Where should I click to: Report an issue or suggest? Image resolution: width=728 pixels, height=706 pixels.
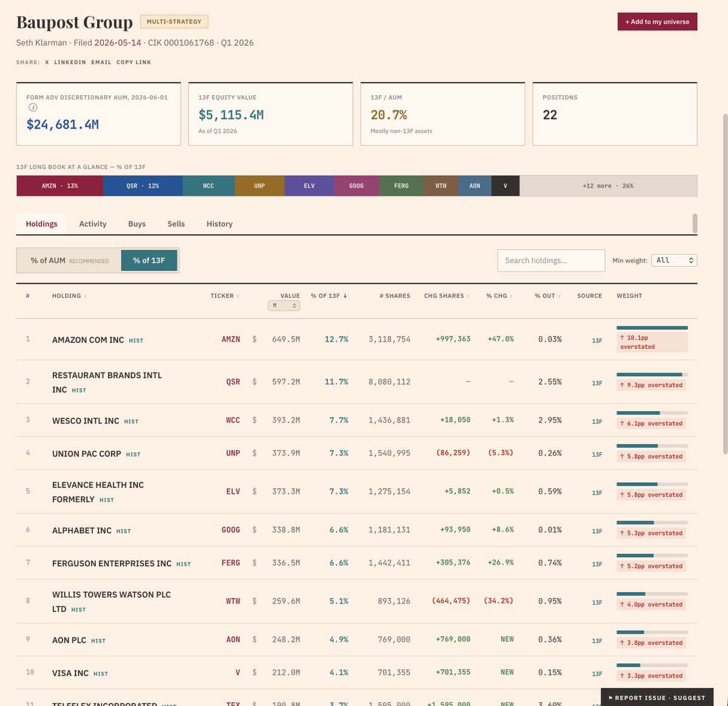click(657, 698)
